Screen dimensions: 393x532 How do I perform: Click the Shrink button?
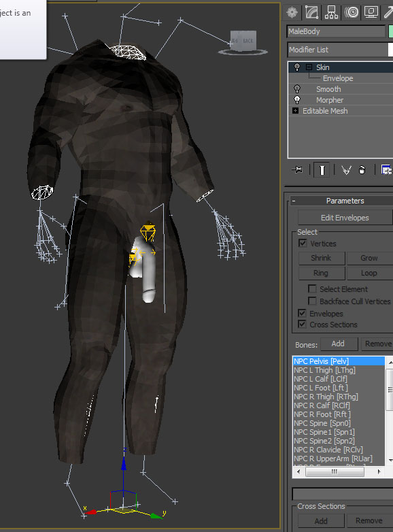click(321, 259)
